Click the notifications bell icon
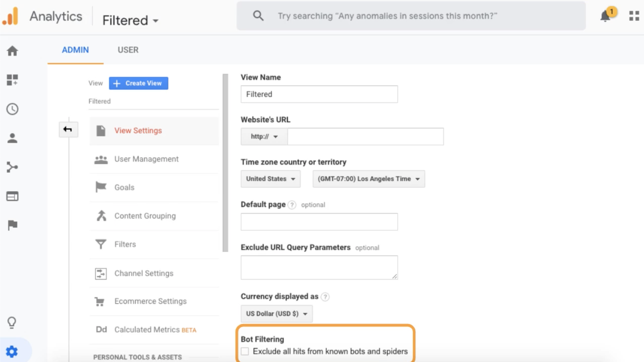 coord(605,16)
